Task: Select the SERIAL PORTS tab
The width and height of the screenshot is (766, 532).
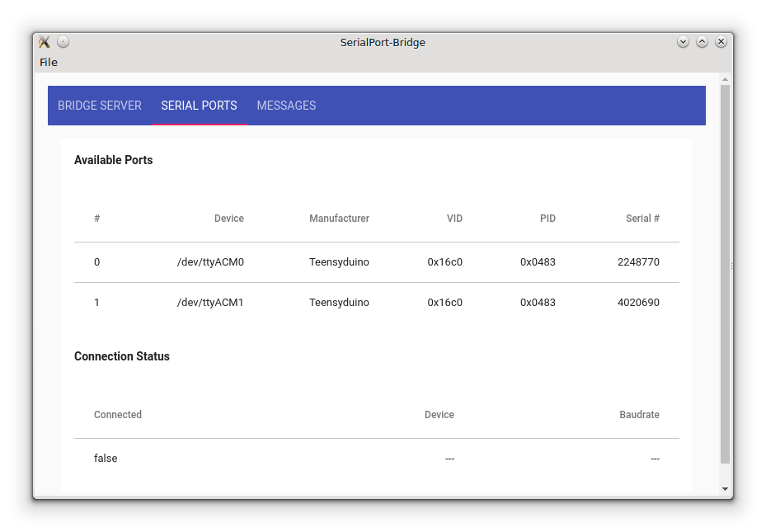Action: click(x=199, y=106)
